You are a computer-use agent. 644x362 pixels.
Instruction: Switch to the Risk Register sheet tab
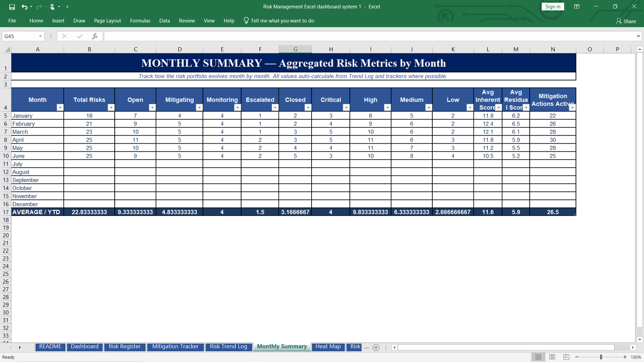pyautogui.click(x=124, y=347)
